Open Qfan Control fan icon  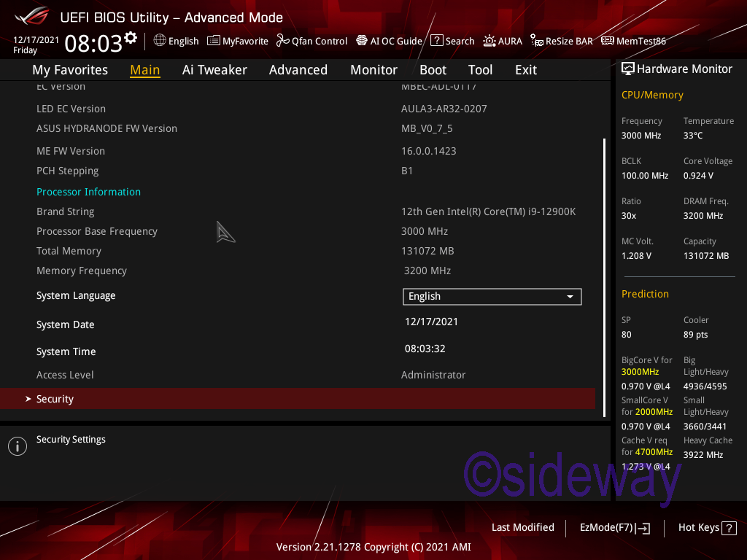tap(282, 41)
